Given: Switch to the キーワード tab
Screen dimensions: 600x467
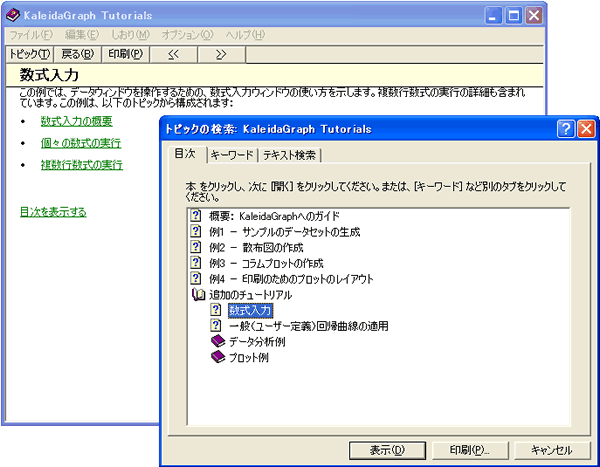Looking at the screenshot, I should tap(232, 155).
